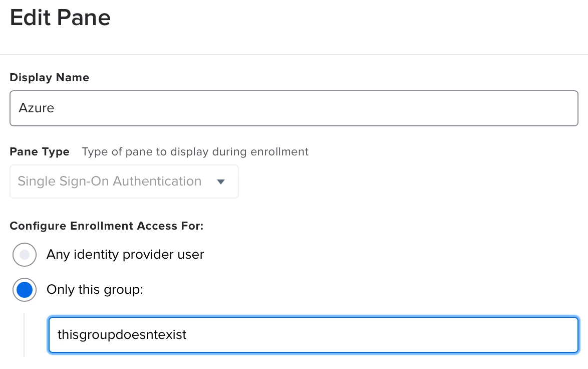The height and width of the screenshot is (369, 588).
Task: Click the horizontal divider under Edit Pane
Action: pyautogui.click(x=293, y=54)
